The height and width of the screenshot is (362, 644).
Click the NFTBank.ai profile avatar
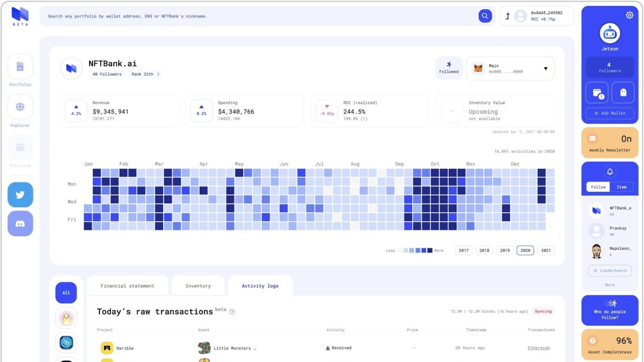click(x=71, y=68)
